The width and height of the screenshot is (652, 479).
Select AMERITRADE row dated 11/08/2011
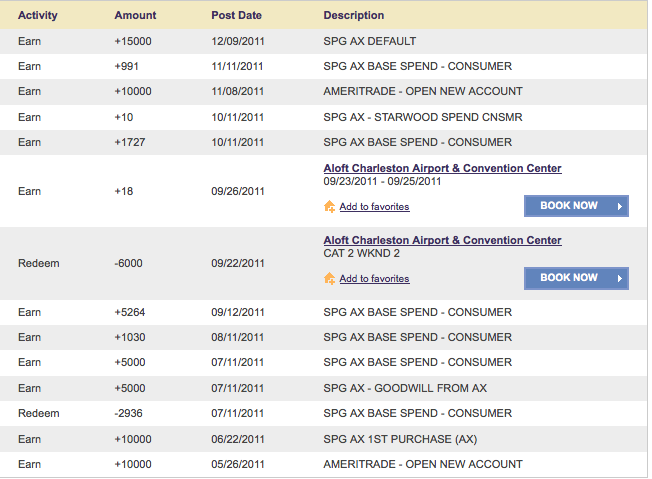(324, 91)
